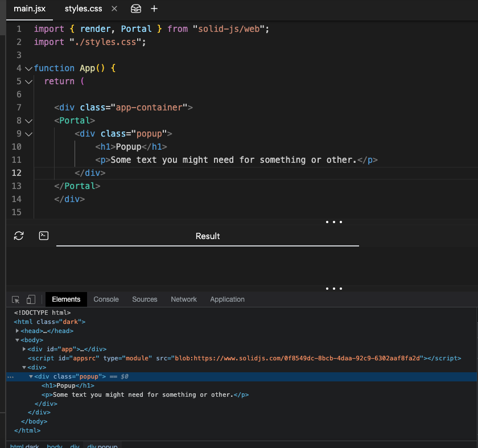Collapse the App function at line 4
478x448 pixels.
tap(28, 69)
